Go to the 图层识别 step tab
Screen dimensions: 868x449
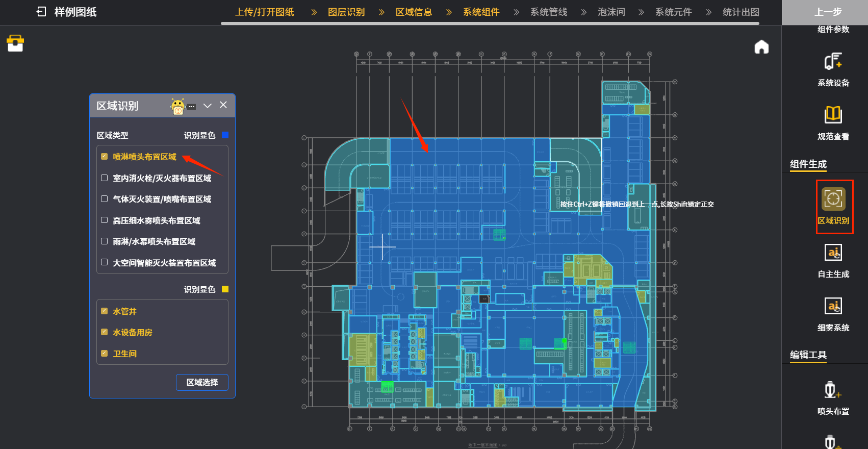(346, 12)
